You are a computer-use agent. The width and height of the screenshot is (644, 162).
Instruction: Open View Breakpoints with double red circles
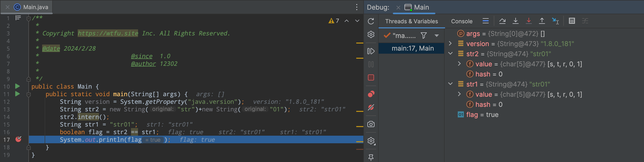371,94
